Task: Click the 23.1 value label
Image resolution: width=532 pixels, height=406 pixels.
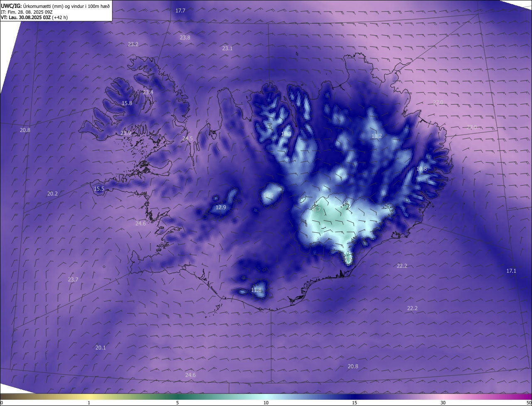Action: (227, 49)
